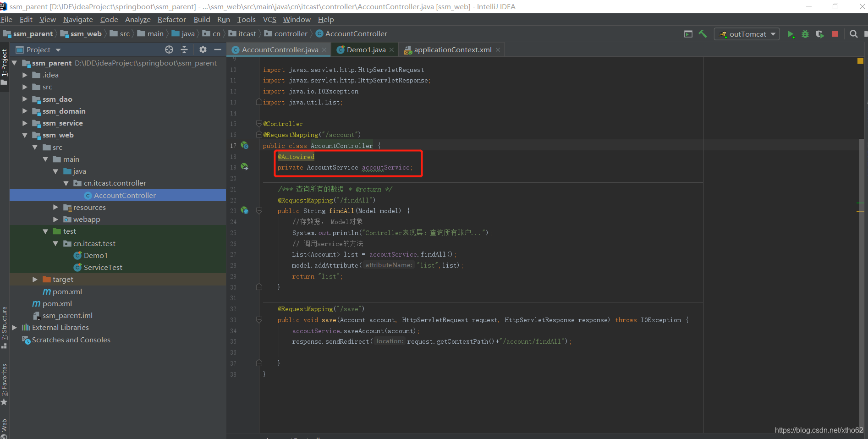Image resolution: width=868 pixels, height=439 pixels.
Task: Close the Demo1.java tab
Action: coord(391,50)
